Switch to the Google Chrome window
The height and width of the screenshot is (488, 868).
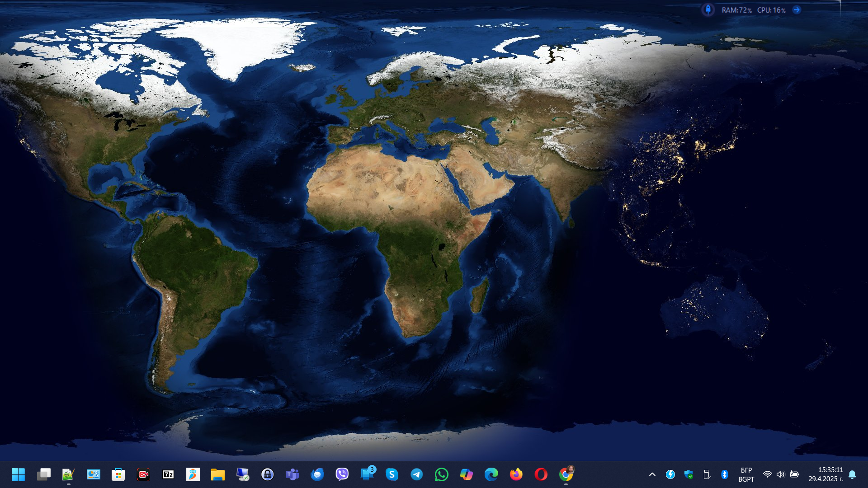(566, 474)
